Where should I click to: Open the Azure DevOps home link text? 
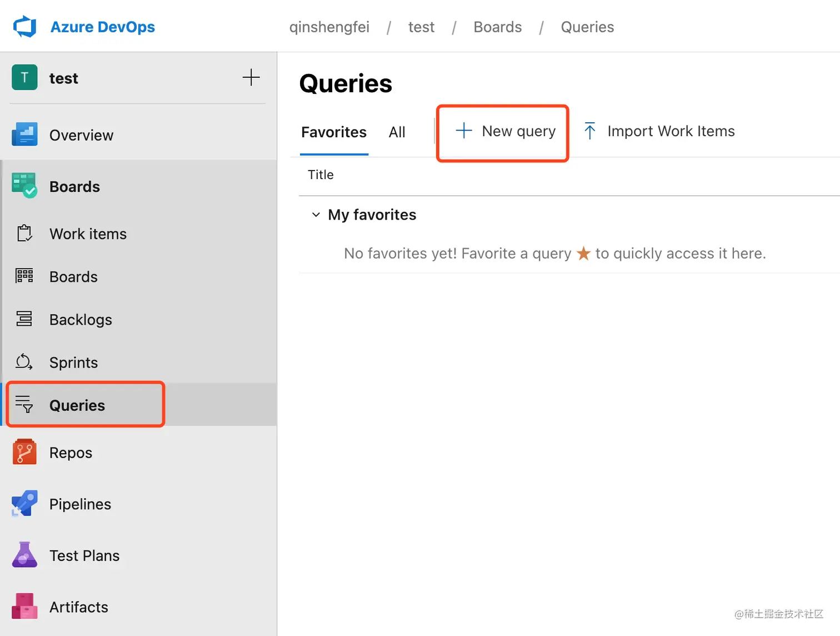103,27
